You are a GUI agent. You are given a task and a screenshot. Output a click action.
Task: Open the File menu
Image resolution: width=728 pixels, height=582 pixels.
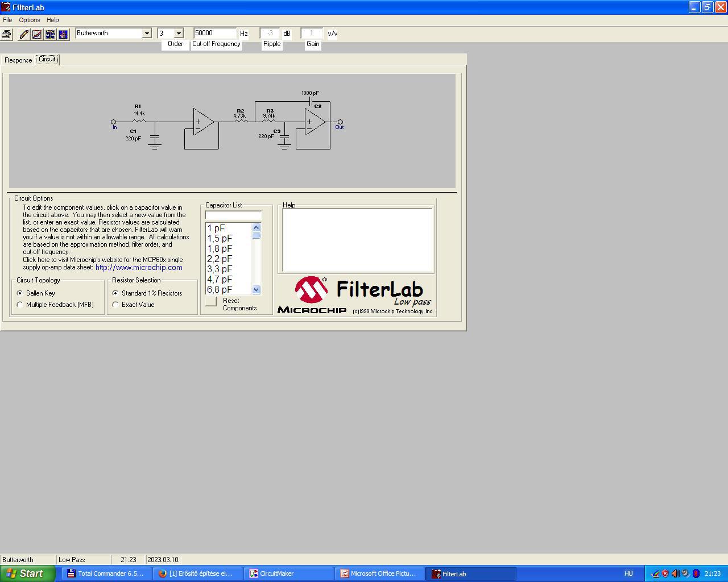[x=7, y=20]
